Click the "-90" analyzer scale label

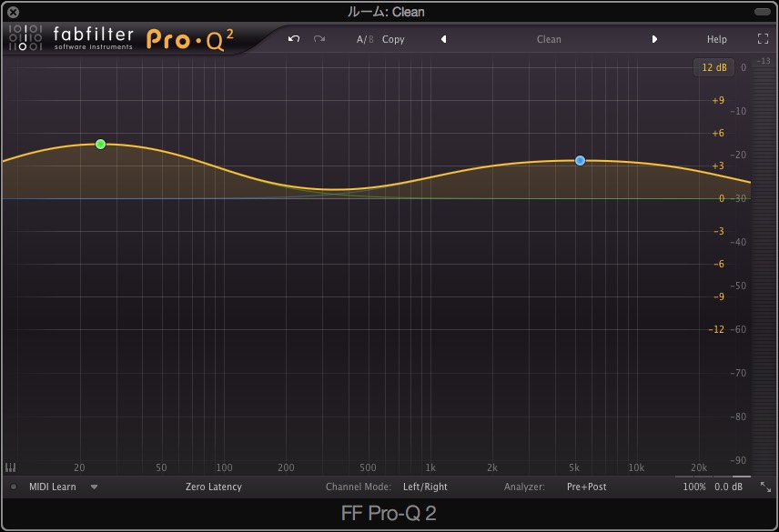[x=738, y=460]
